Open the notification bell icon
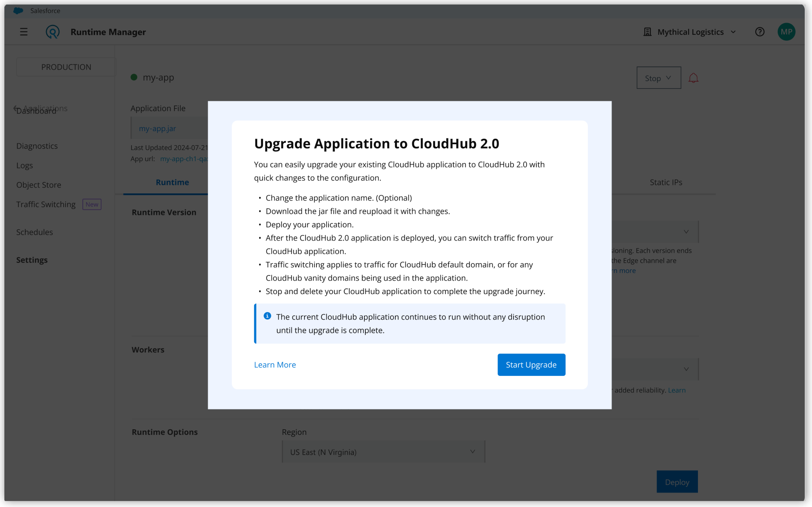This screenshot has height=507, width=812. tap(693, 77)
